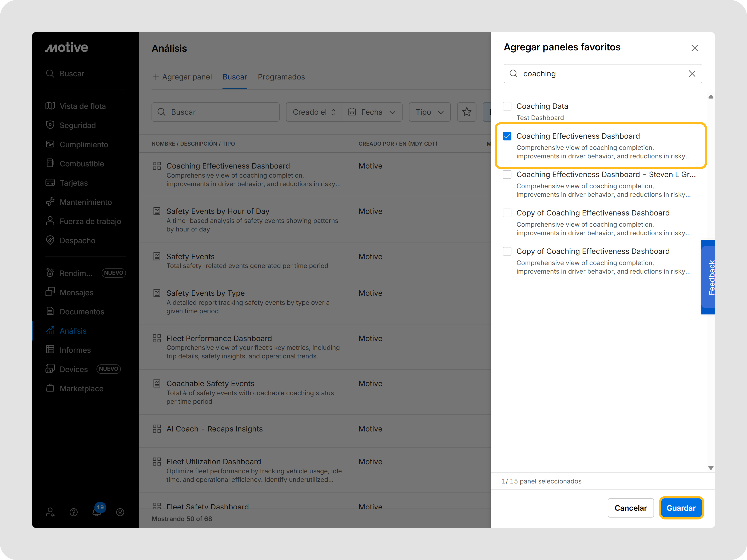Image resolution: width=747 pixels, height=560 pixels.
Task: Click the Combustible fuel pump icon
Action: coord(50,163)
